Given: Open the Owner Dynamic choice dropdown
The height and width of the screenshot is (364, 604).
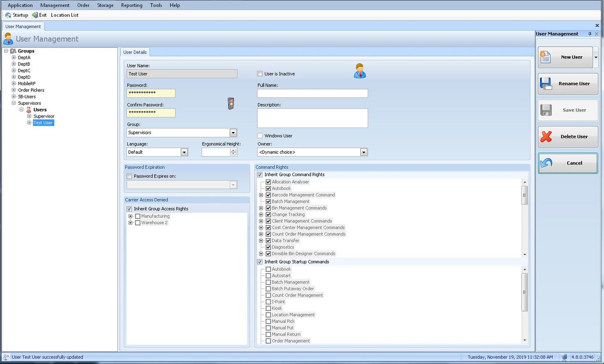Looking at the screenshot, I should (363, 152).
